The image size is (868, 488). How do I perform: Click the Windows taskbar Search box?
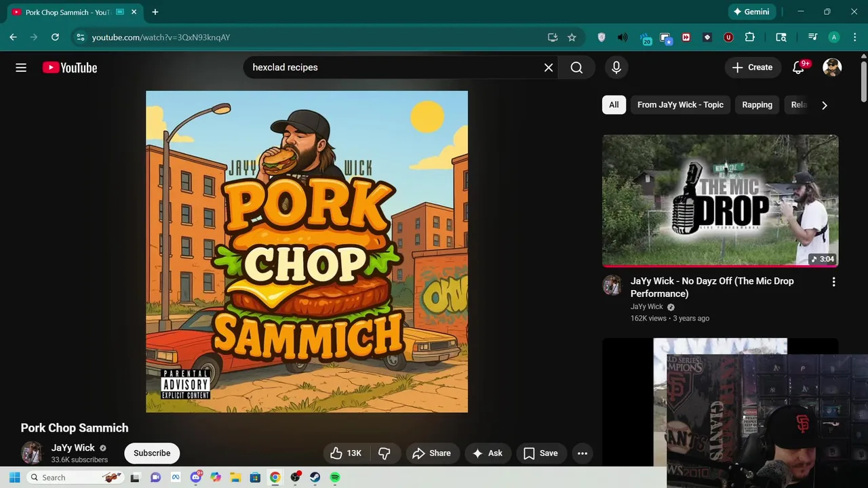75,477
